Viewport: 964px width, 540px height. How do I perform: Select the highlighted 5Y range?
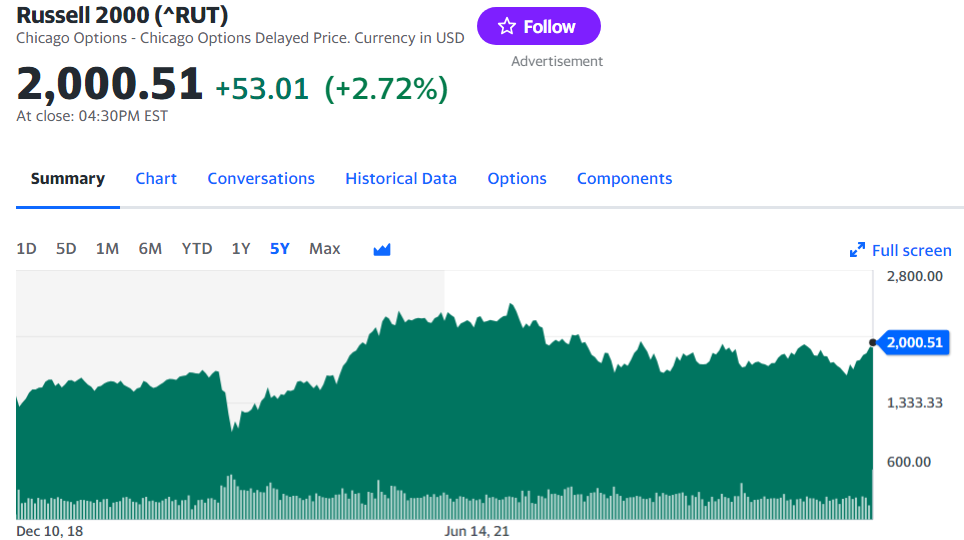coord(280,248)
